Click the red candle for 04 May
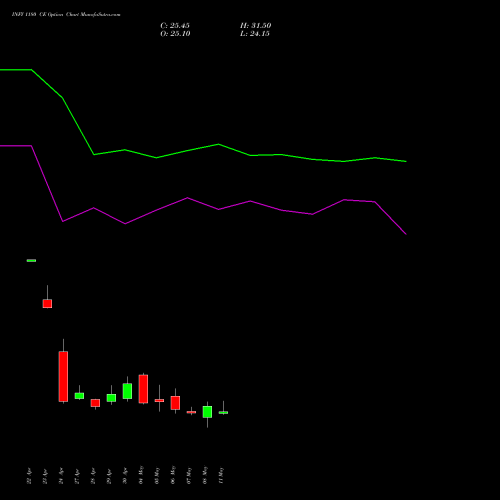Screen dimensions: 500x500 click(143, 389)
